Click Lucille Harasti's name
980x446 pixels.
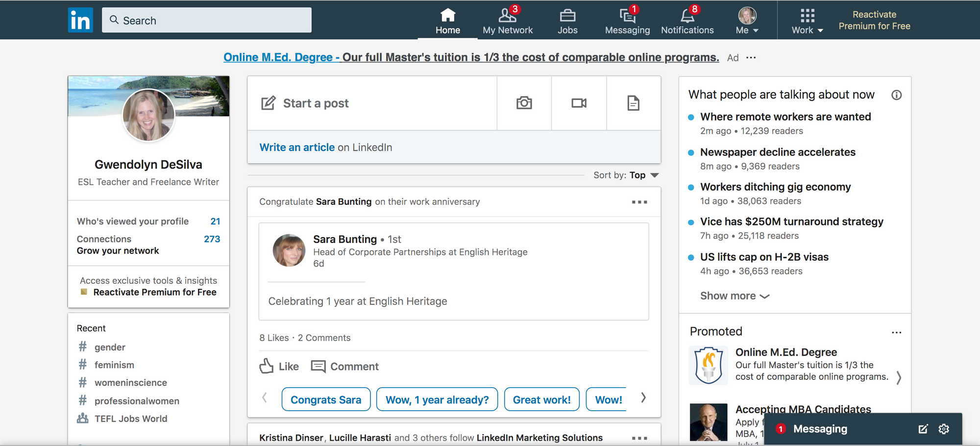pos(360,438)
